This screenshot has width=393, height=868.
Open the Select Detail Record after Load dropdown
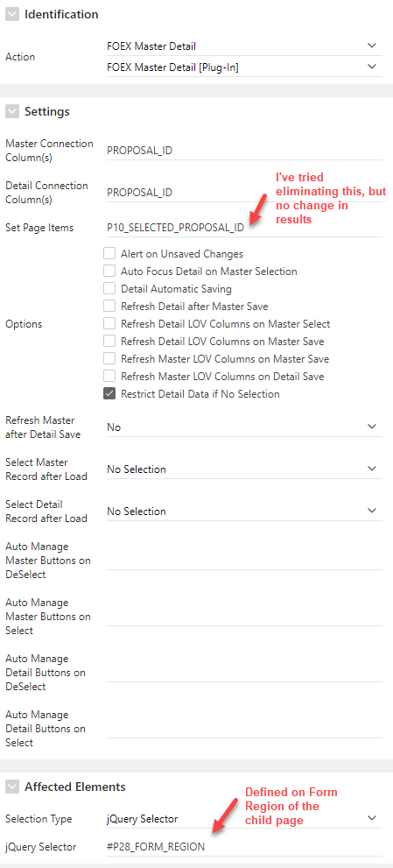(x=244, y=512)
